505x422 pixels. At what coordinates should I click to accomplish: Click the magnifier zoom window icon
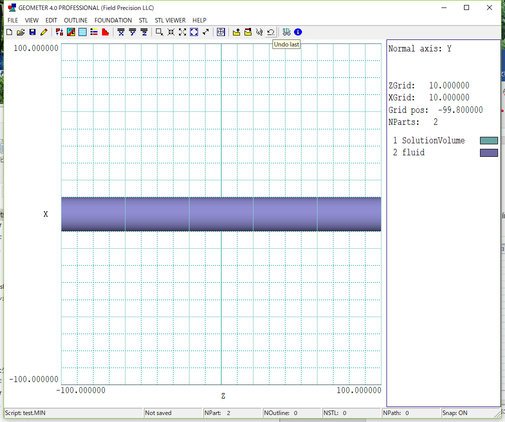[x=159, y=32]
